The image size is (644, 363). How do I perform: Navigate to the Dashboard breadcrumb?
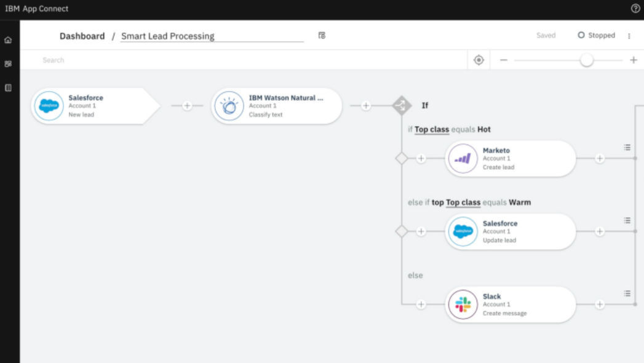[x=81, y=36]
